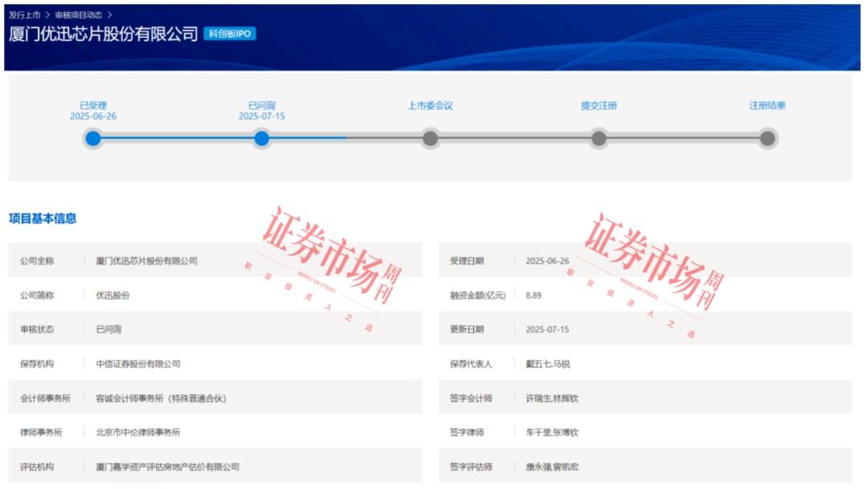Click the 上市委会议 stage label
Screen dimensions: 868x489
(x=430, y=105)
